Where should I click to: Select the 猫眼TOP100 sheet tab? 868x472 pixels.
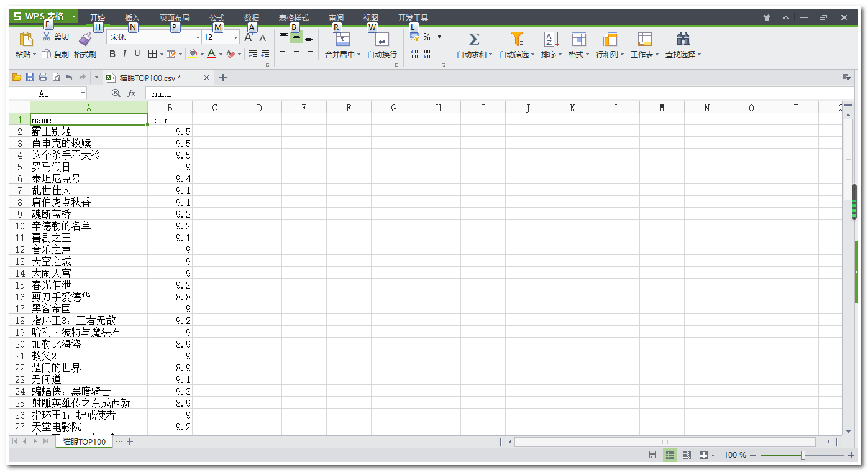(85, 442)
